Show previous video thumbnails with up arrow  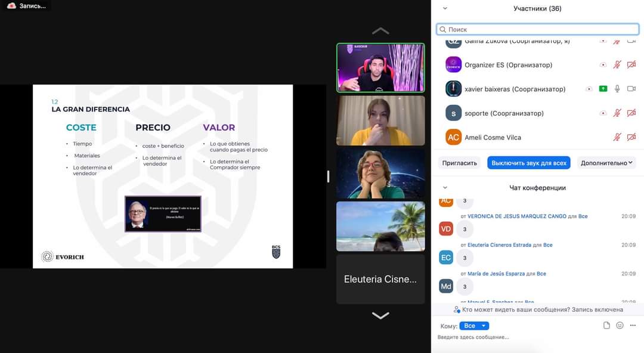click(x=380, y=31)
